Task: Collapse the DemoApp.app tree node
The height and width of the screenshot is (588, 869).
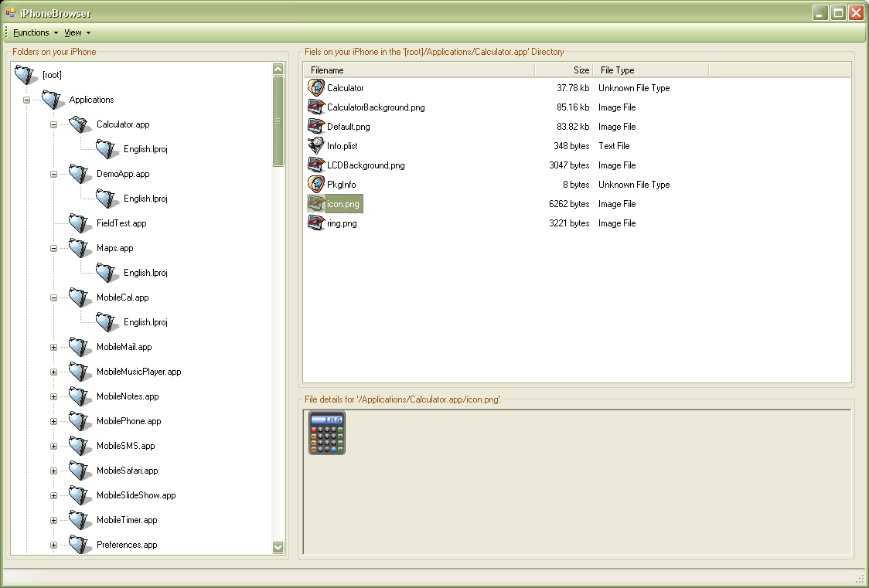Action: click(x=54, y=175)
